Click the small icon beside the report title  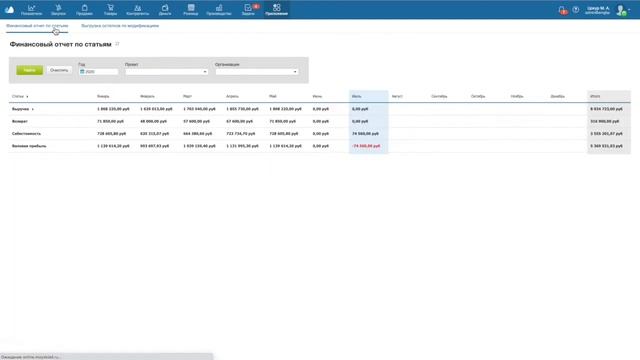click(x=117, y=44)
